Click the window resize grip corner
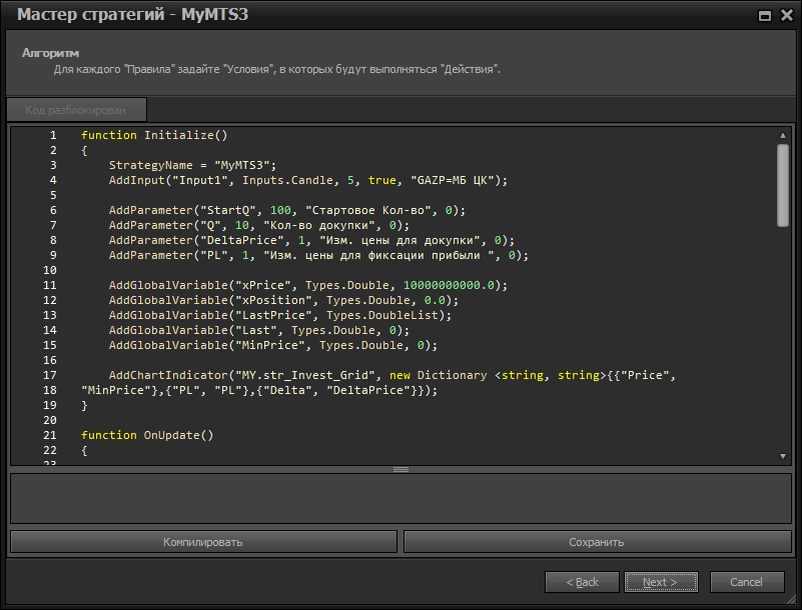This screenshot has width=802, height=610. (x=792, y=600)
